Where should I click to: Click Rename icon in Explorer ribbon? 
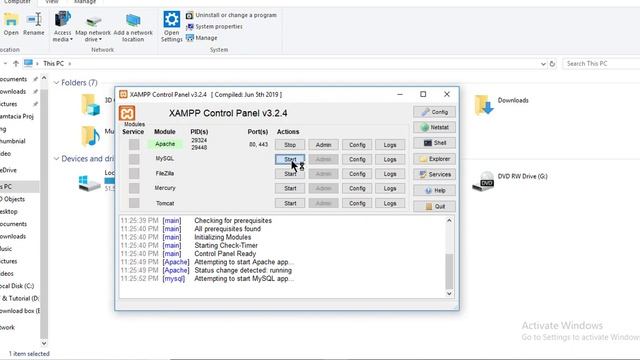click(34, 24)
